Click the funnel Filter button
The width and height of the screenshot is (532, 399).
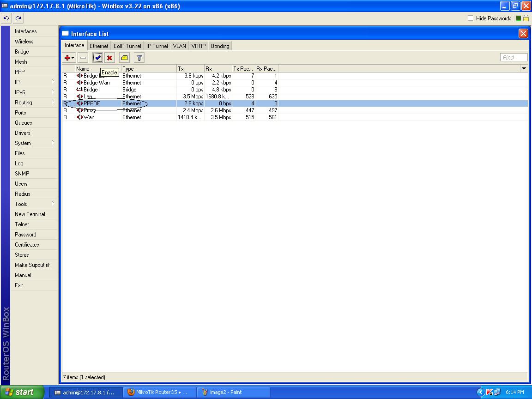(x=139, y=58)
